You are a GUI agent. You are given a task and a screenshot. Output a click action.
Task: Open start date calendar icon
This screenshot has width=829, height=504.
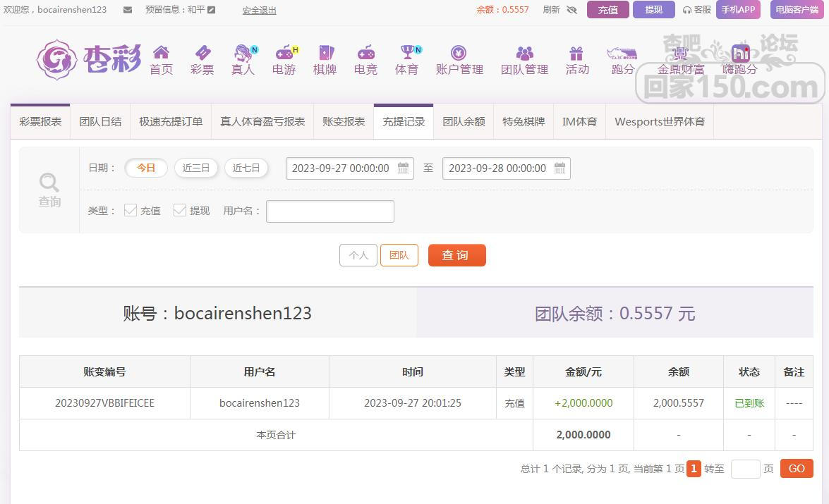point(403,168)
